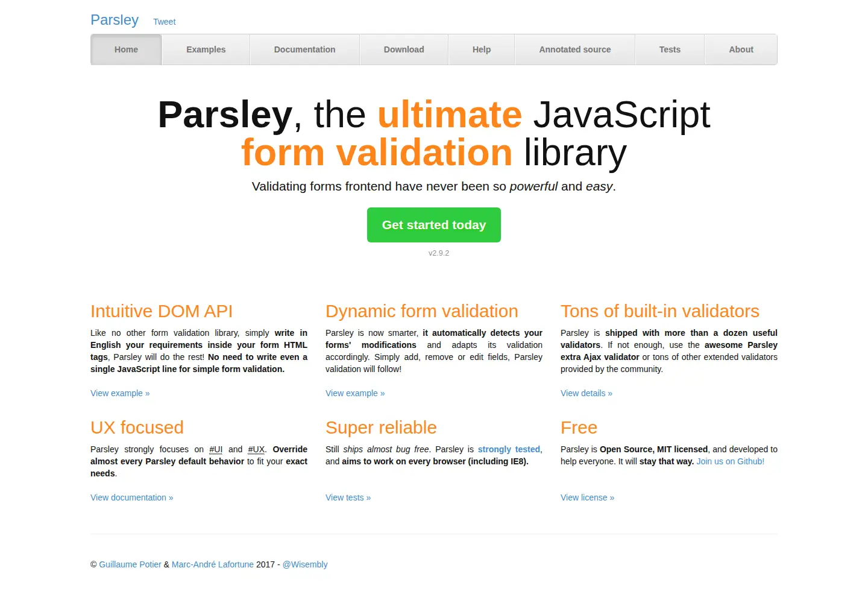Click the #UX abbreviation
This screenshot has width=868, height=603.
pyautogui.click(x=256, y=449)
